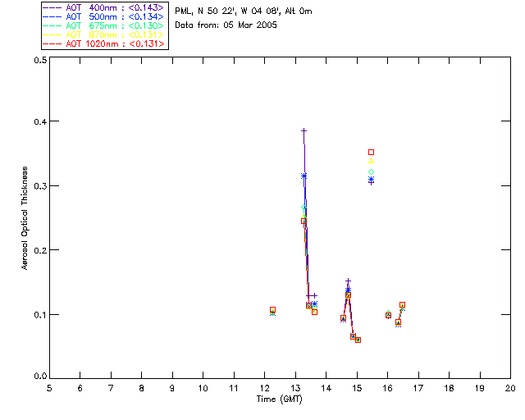Click the red square at start of 13.3 peak
This screenshot has width=525, height=420.
(x=304, y=221)
